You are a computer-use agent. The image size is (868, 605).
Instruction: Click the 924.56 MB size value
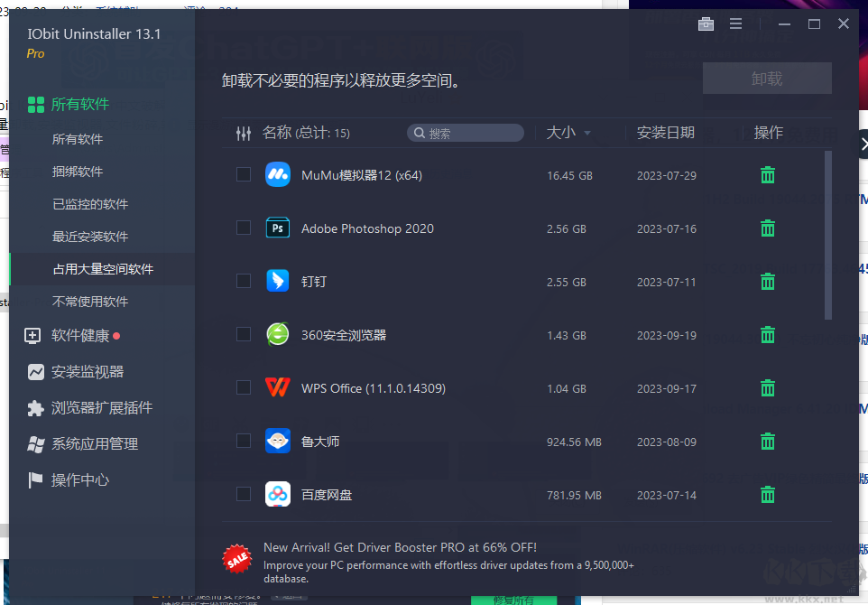point(574,442)
